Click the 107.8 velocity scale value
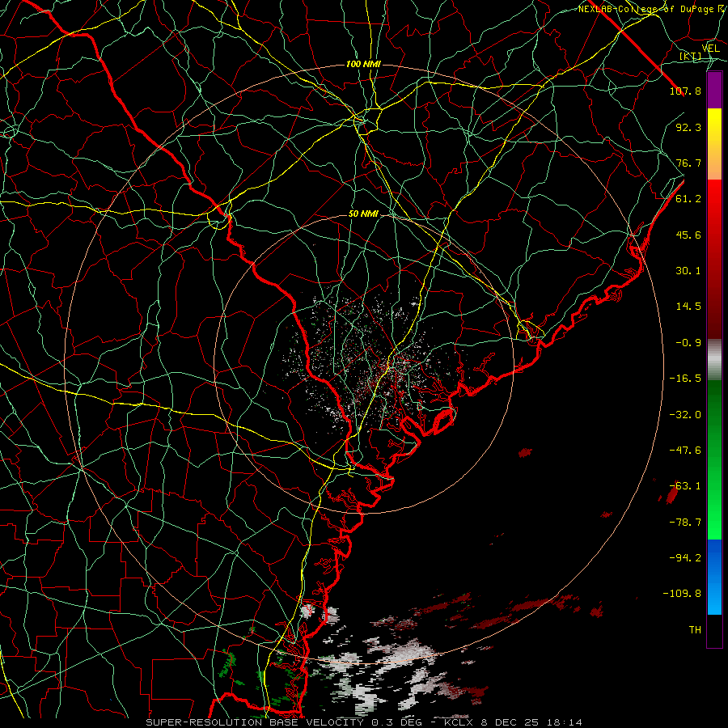This screenshot has width=728, height=728. click(685, 91)
